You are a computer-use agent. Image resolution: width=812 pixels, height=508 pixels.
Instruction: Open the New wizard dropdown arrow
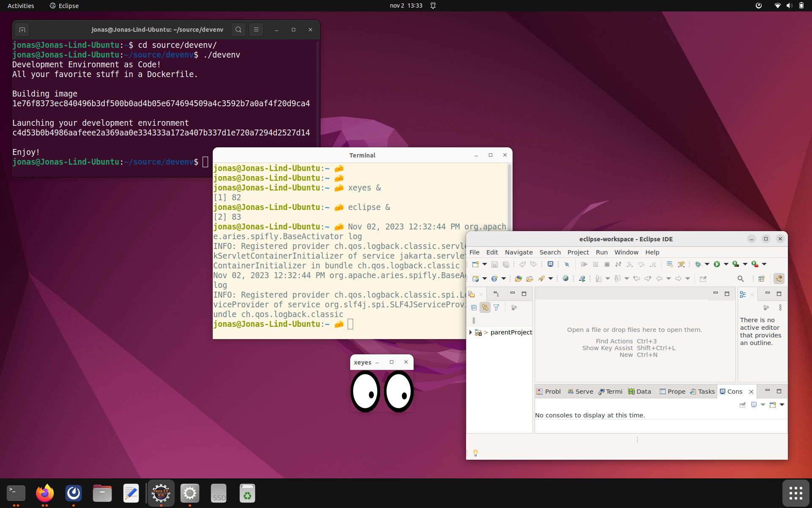click(485, 264)
